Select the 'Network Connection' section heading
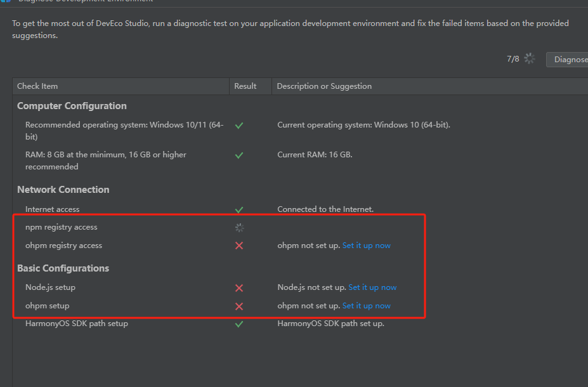Viewport: 588px width, 387px height. click(63, 189)
